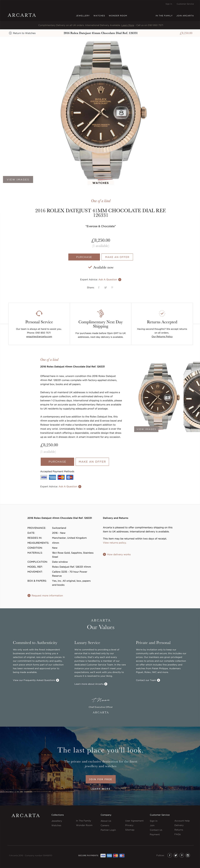This screenshot has height=868, width=200.
Task: Click the arrow icon beside Request more information
Action: click(x=29, y=595)
